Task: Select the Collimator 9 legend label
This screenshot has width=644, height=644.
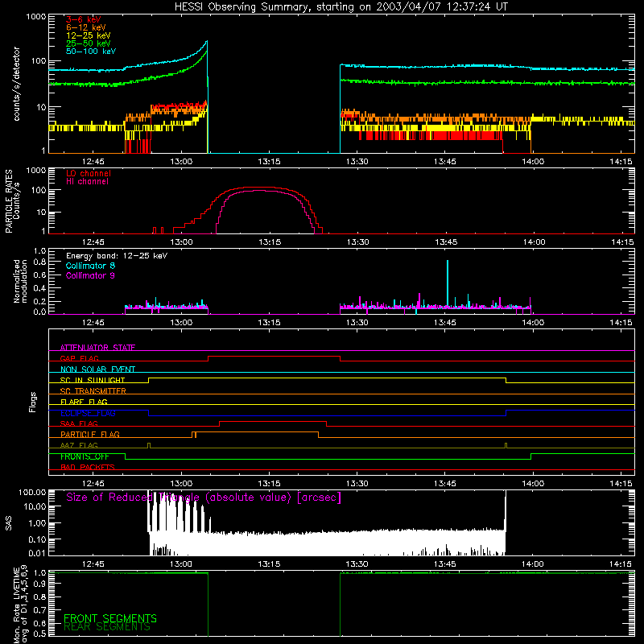Action: point(90,275)
